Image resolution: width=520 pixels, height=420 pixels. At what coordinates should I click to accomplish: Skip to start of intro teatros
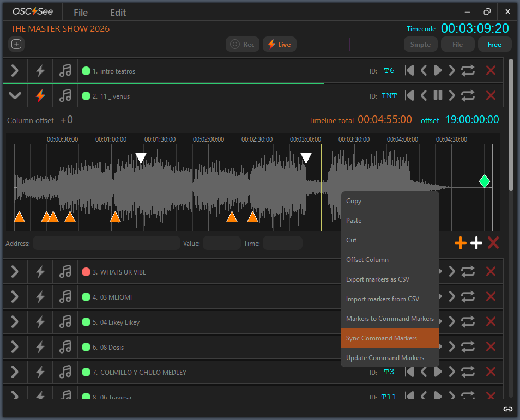[x=410, y=71]
